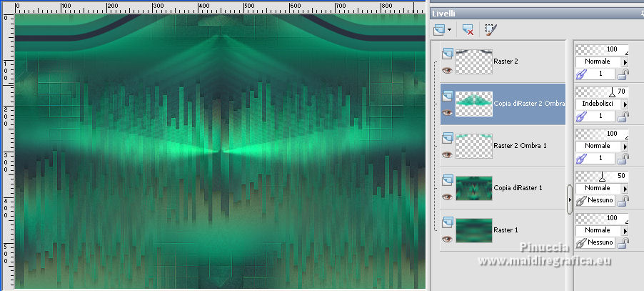Click Nessuno link field of Raster 1

(601, 242)
